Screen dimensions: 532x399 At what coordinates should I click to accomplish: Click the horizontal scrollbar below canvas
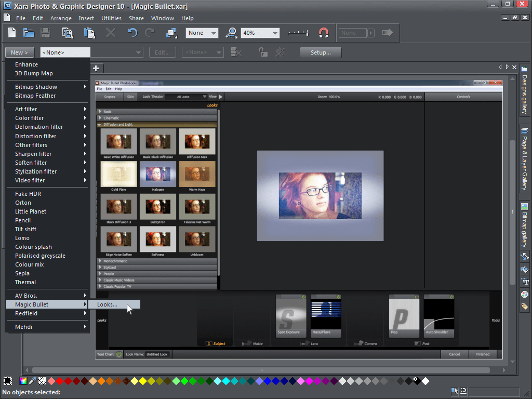point(261,370)
